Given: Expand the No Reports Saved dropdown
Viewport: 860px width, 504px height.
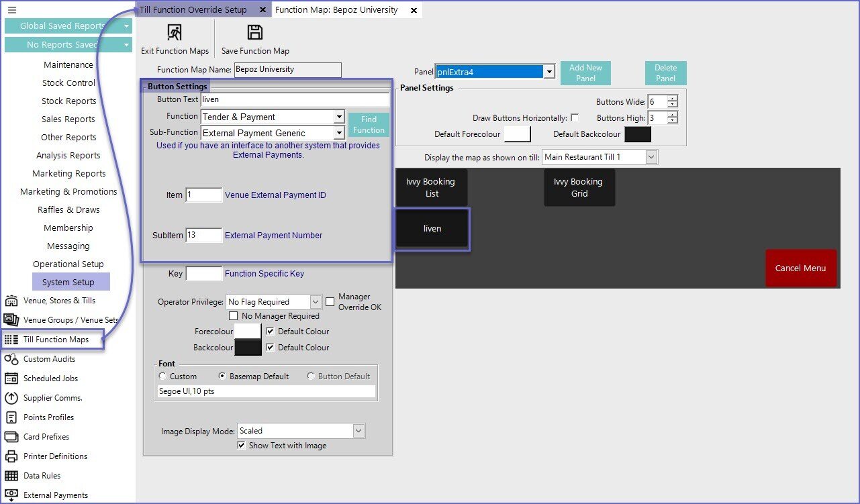Looking at the screenshot, I should 126,45.
